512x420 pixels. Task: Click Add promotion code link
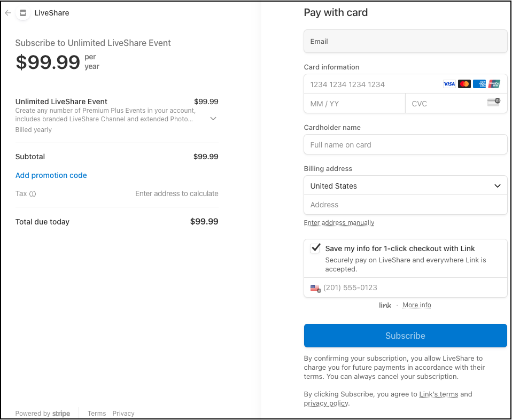(x=51, y=175)
